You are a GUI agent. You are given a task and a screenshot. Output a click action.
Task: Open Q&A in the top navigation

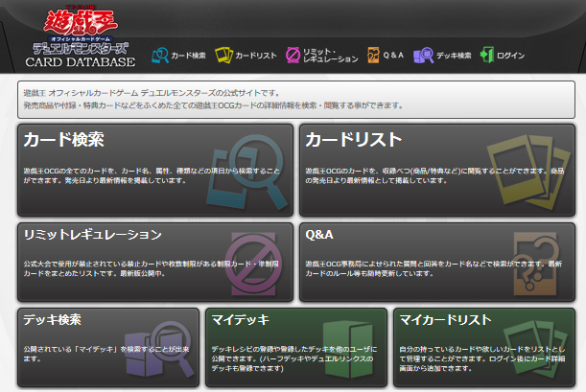(393, 56)
